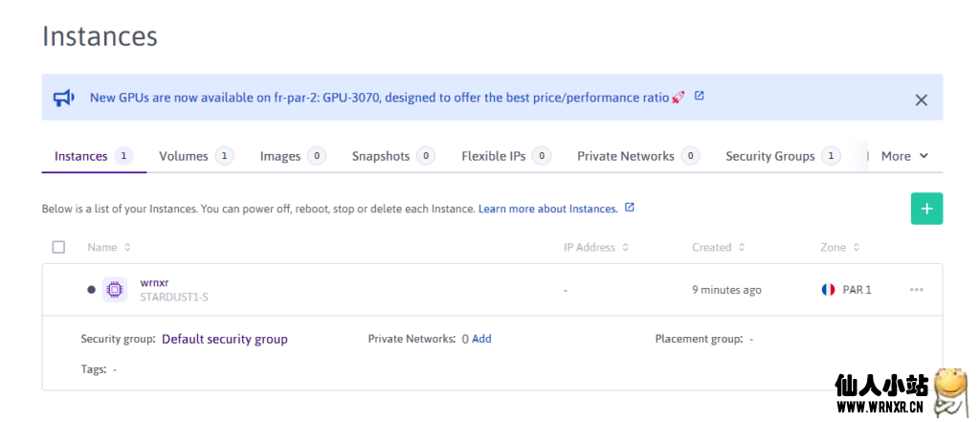Click external link icon beside Learn more
This screenshot has height=422, width=980.
629,208
